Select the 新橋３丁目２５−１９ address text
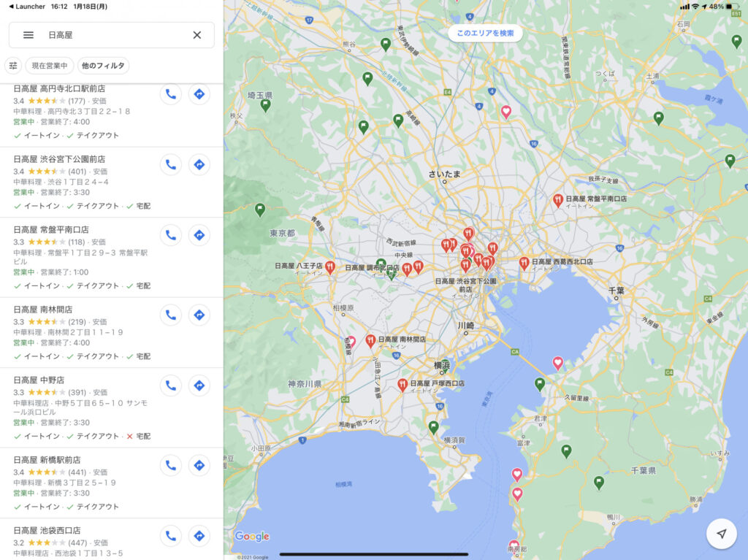Viewport: 748px width, 560px height. click(82, 483)
